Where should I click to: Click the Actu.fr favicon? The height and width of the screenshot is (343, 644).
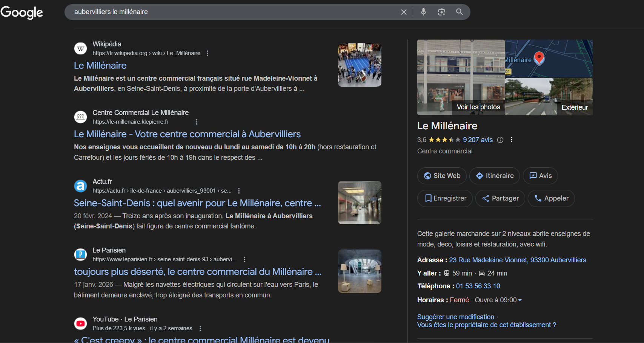click(80, 186)
